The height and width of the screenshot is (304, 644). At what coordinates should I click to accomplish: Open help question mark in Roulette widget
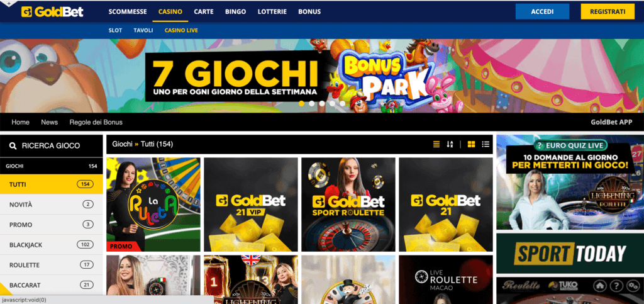point(616,286)
